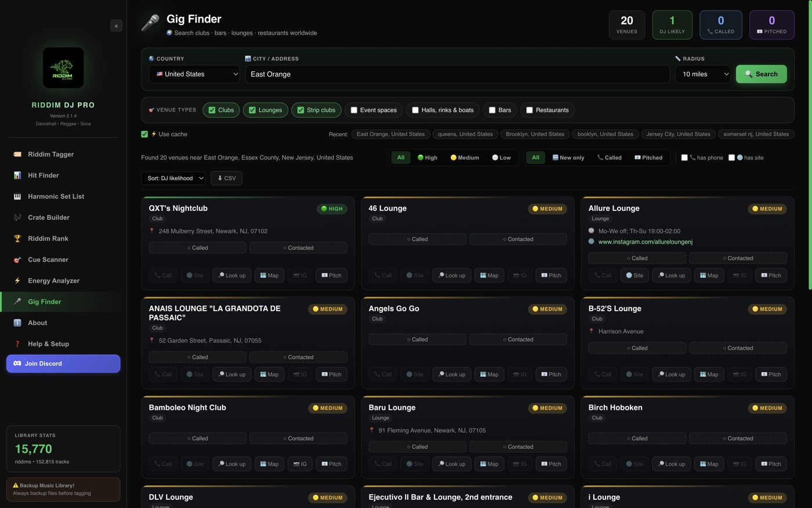The width and height of the screenshot is (812, 508).
Task: Enable the Event spaces venue type
Action: tap(374, 110)
